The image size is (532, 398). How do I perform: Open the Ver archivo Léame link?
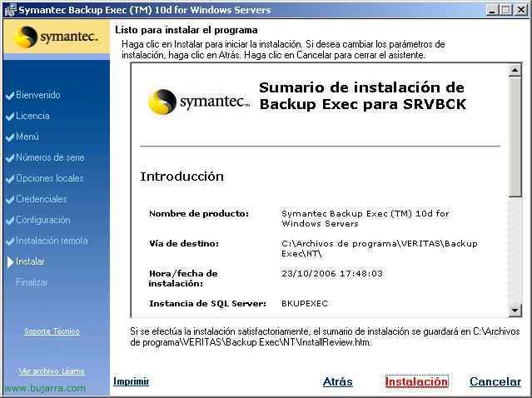click(x=52, y=371)
